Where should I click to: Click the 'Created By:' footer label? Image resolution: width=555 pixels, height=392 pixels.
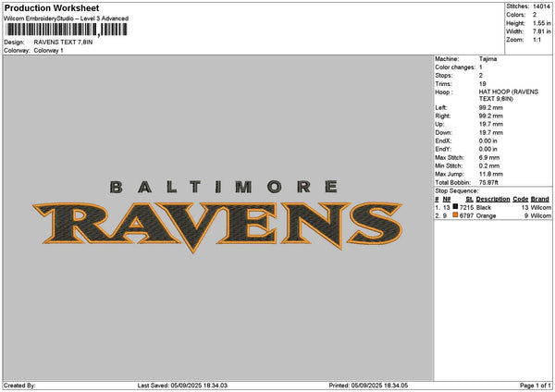[19, 386]
